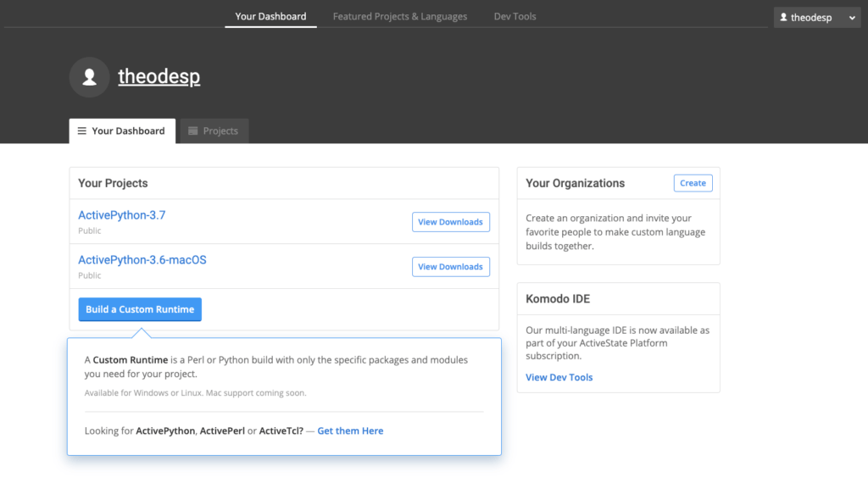This screenshot has height=483, width=868.
Task: Select the Your Dashboard profile tab
Action: pyautogui.click(x=123, y=131)
